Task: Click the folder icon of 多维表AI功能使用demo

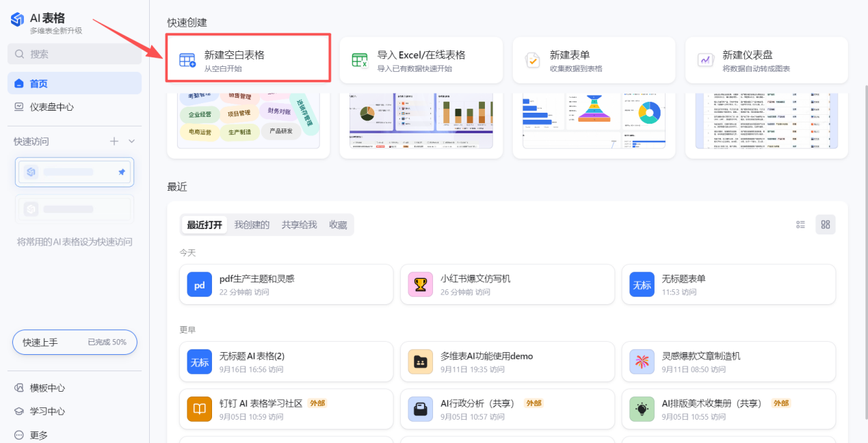Action: click(421, 362)
